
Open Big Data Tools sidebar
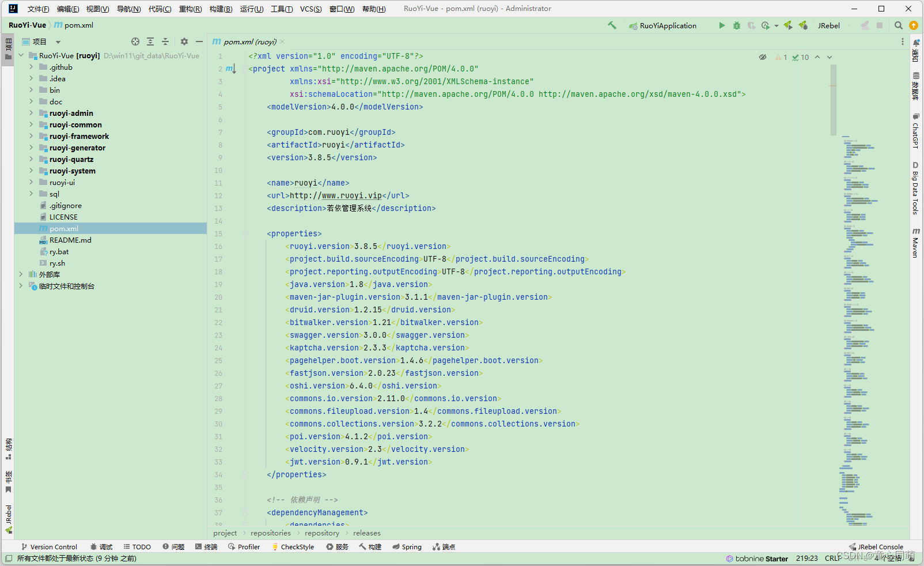916,188
